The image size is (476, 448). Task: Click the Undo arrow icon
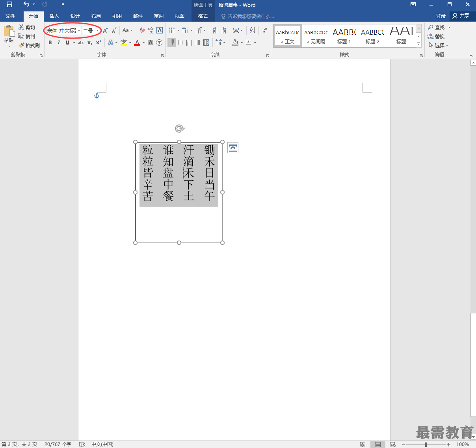[x=26, y=4]
